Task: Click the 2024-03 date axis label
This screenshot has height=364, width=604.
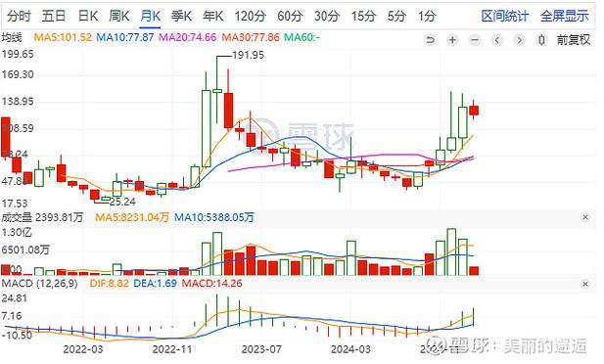Action: (x=350, y=349)
